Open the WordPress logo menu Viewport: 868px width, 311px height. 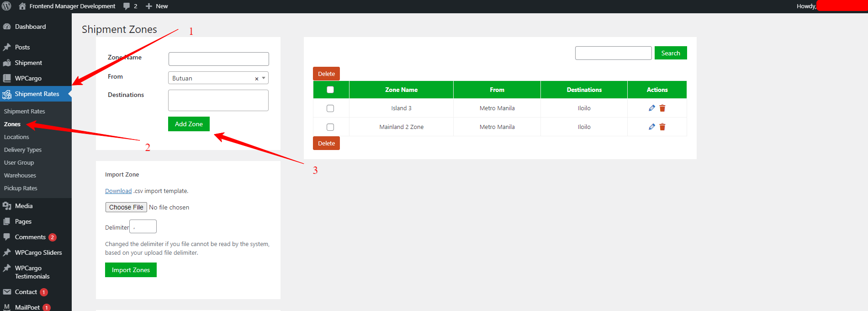[7, 6]
